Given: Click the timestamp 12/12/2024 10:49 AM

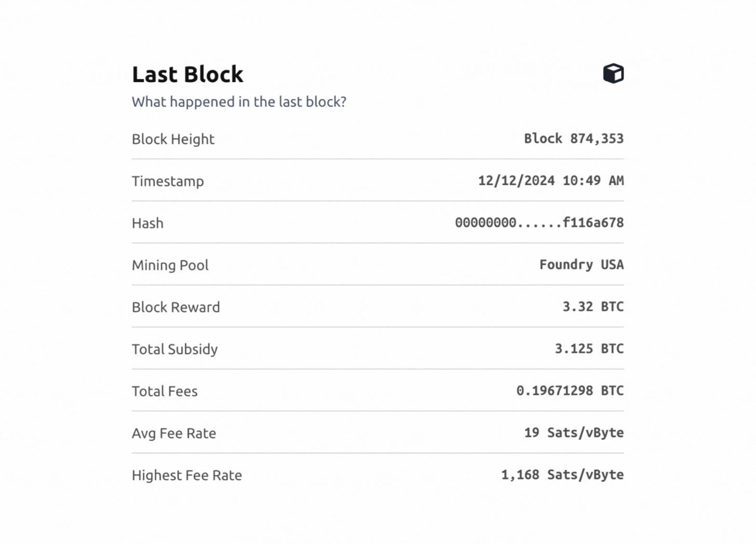Looking at the screenshot, I should click(x=550, y=181).
